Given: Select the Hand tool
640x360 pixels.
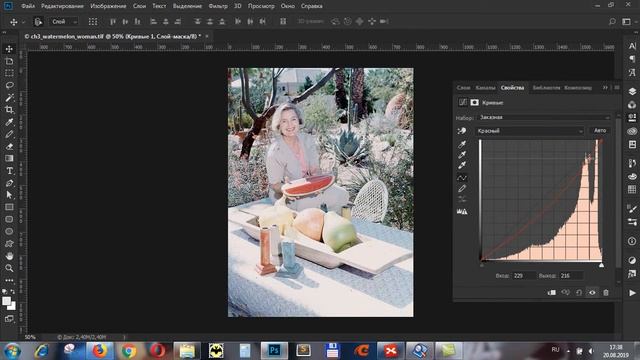Looking at the screenshot, I should tap(9, 256).
